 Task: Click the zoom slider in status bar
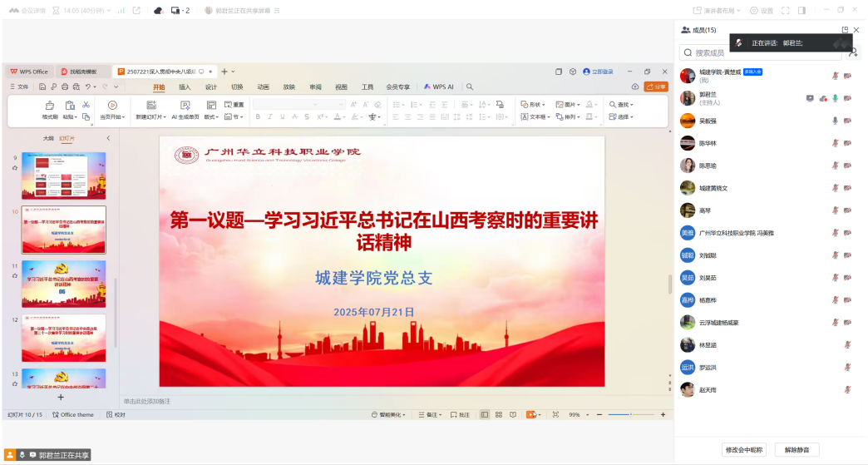point(630,414)
